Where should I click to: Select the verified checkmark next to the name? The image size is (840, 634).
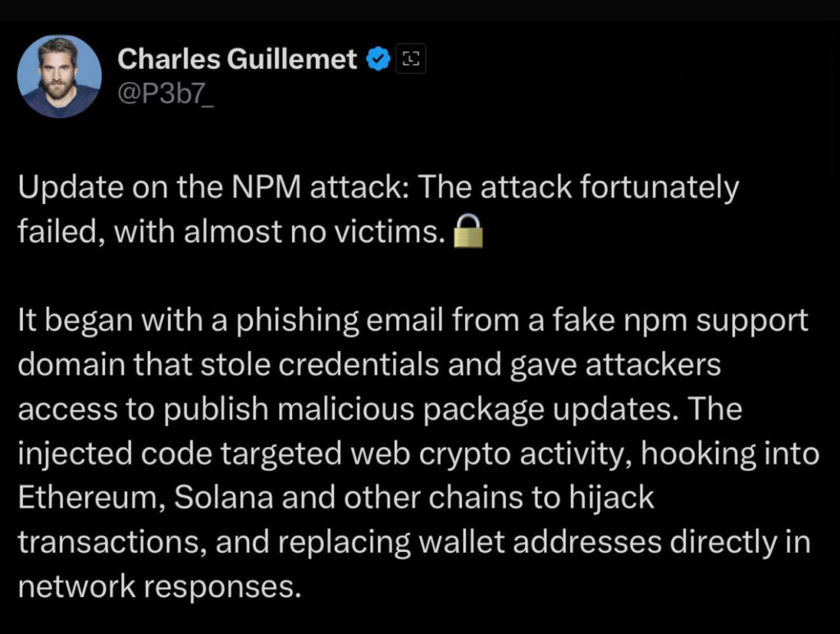click(x=377, y=58)
